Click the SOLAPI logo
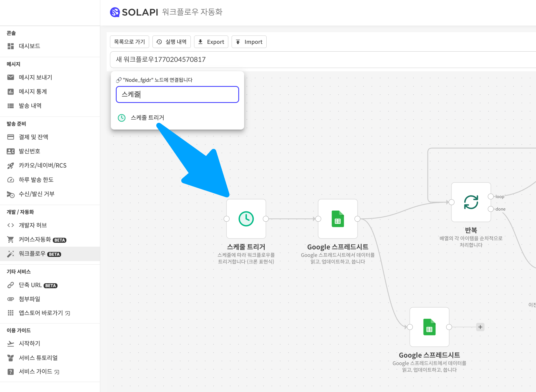Screen dimensions: 536x392 click(134, 12)
